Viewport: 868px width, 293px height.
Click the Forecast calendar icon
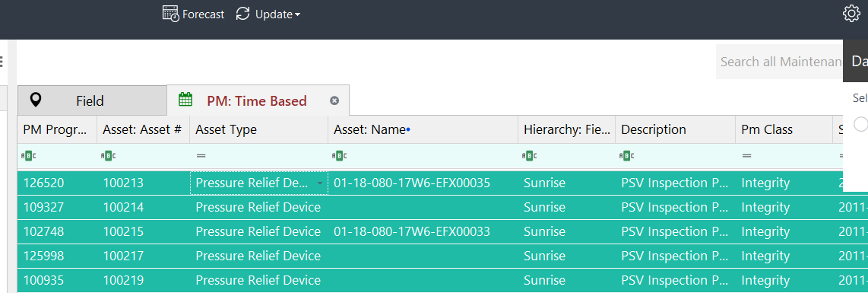coord(170,13)
